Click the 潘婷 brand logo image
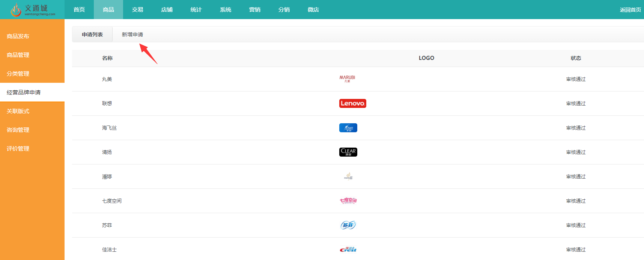644x260 pixels. 348,176
